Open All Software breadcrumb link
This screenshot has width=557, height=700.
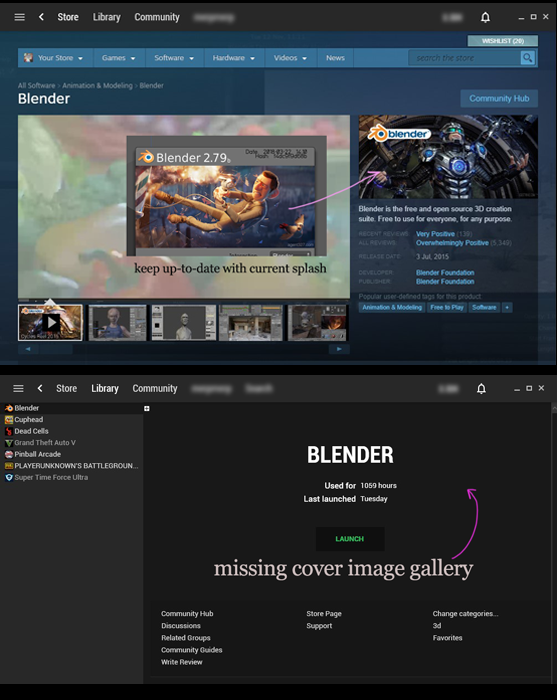coord(37,85)
